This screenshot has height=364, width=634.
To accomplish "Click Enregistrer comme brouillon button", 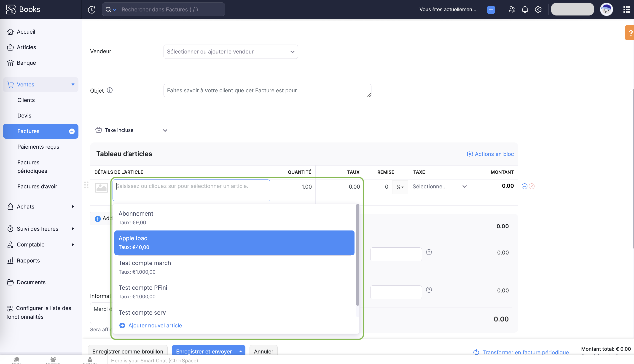I will tap(127, 351).
